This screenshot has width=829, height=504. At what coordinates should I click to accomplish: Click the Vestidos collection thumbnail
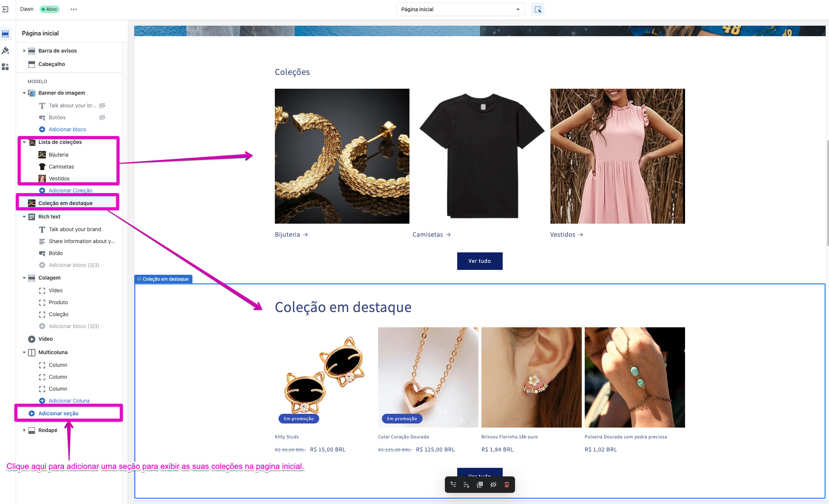pos(618,156)
